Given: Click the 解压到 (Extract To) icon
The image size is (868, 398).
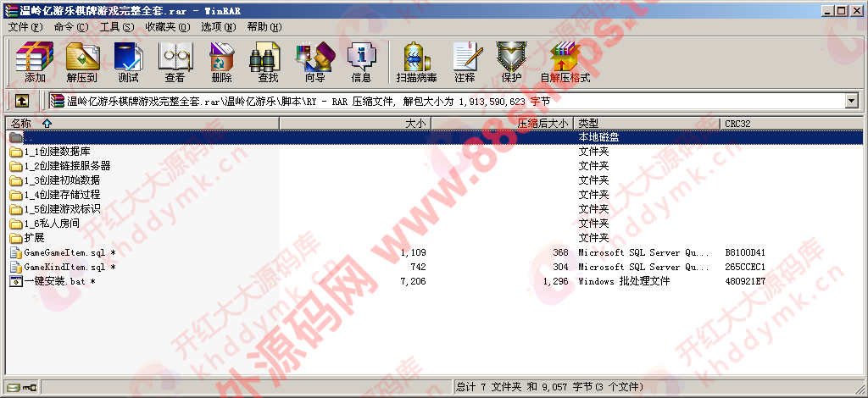Looking at the screenshot, I should (81, 63).
